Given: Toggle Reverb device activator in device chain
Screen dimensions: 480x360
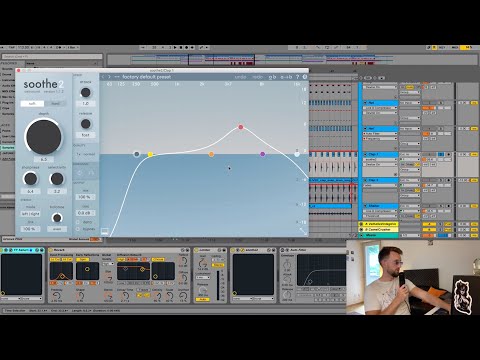Looking at the screenshot, I should click(51, 250).
